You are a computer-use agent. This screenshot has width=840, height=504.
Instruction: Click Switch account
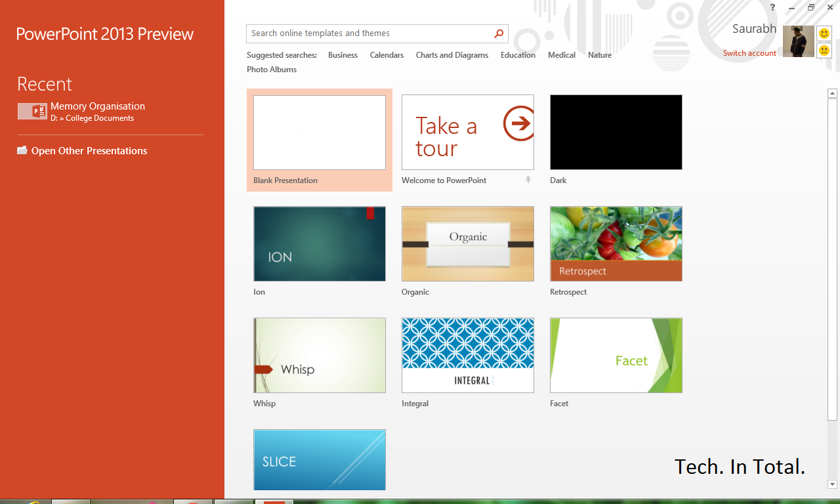click(749, 52)
